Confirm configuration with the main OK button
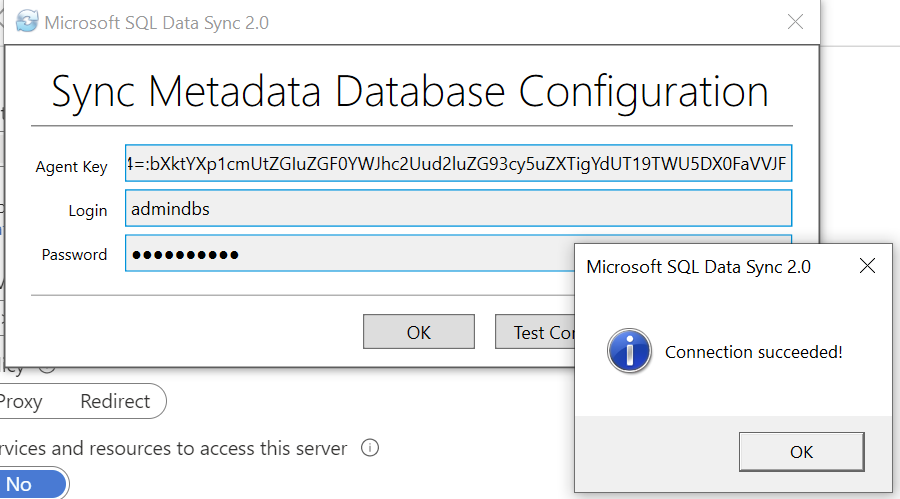Image resolution: width=900 pixels, height=499 pixels. click(418, 331)
